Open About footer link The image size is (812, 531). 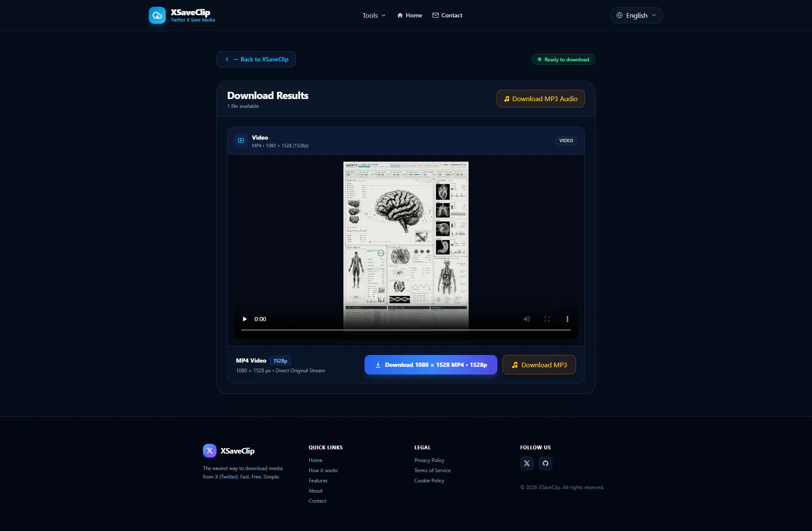click(x=315, y=491)
